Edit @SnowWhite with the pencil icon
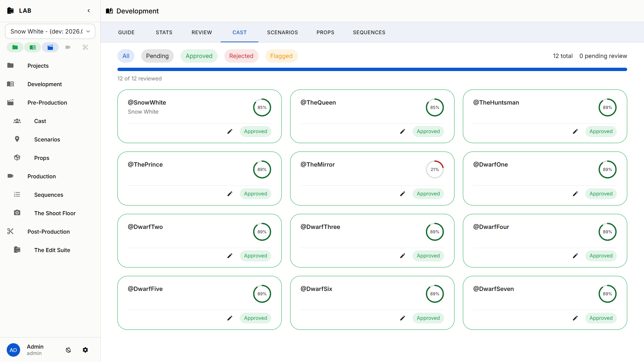The height and width of the screenshot is (362, 644). pyautogui.click(x=230, y=131)
